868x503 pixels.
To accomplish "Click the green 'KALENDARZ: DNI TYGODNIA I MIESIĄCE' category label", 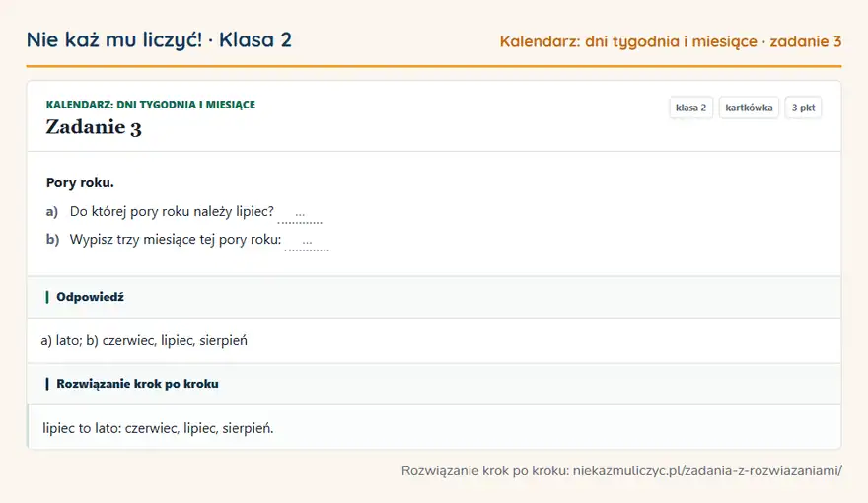I will click(x=151, y=105).
